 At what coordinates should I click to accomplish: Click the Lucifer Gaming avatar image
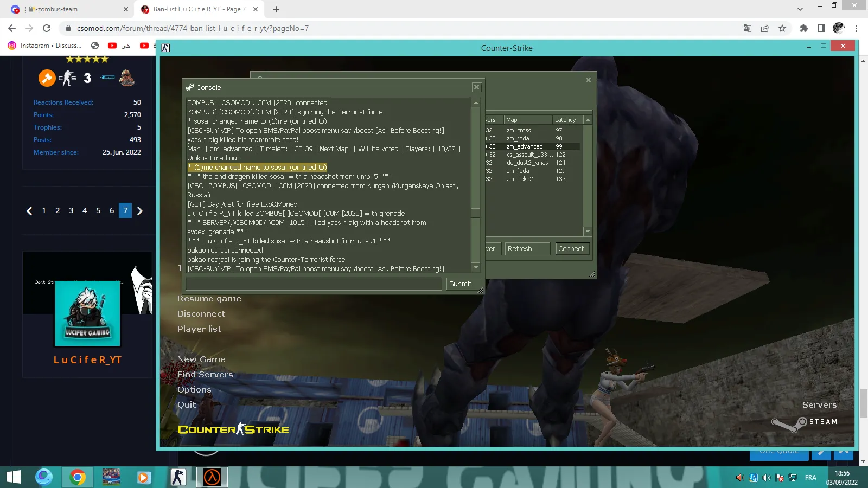(x=87, y=313)
